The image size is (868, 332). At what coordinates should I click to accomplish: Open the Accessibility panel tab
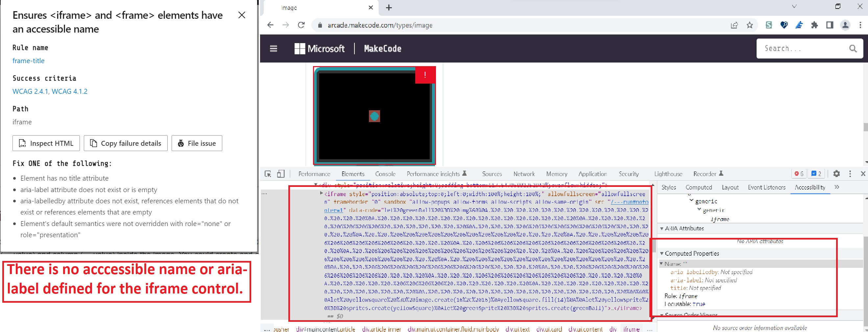[810, 188]
